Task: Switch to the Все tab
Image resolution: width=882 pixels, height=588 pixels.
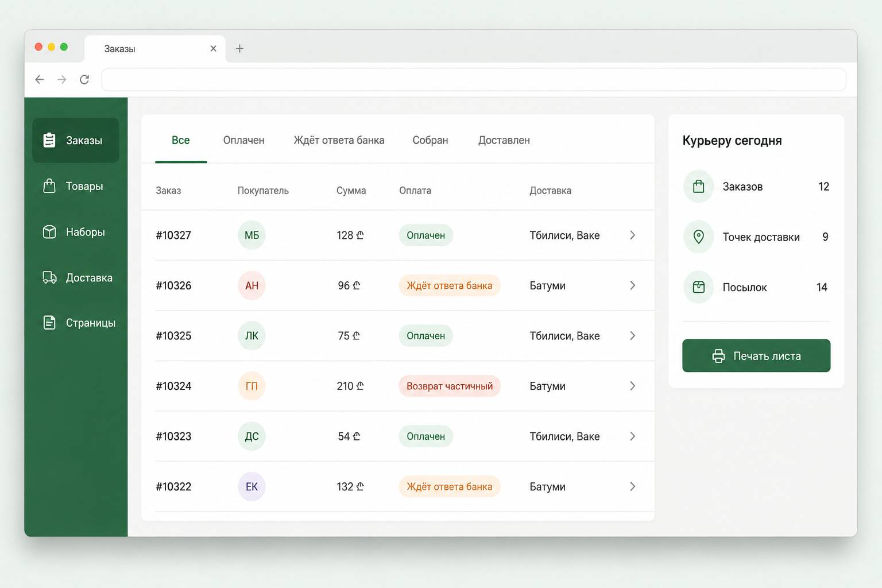Action: [x=181, y=140]
